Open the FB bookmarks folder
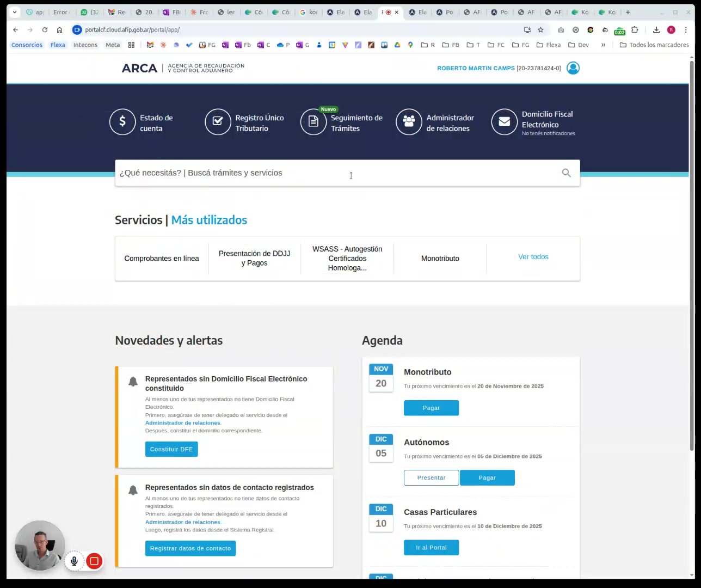The height and width of the screenshot is (588, 701). (451, 45)
